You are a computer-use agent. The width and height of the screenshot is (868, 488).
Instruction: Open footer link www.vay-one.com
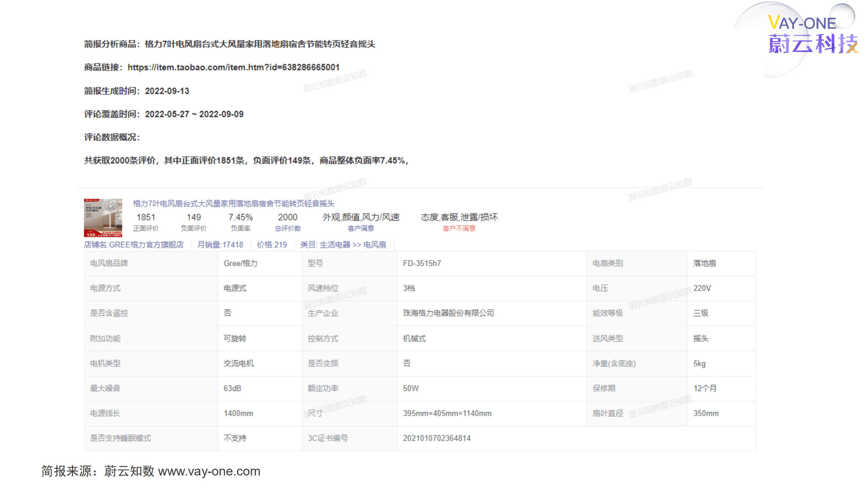[x=209, y=471]
